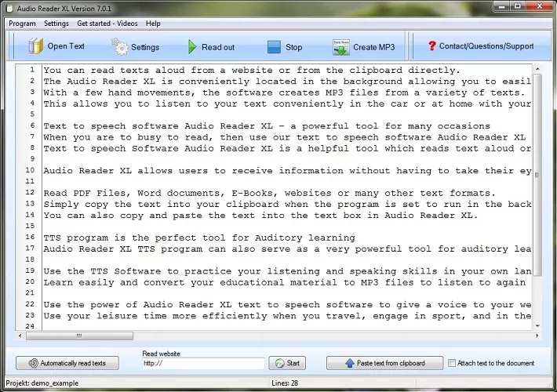The width and height of the screenshot is (557, 392).
Task: Click the vertical scrollbar down arrow
Action: pyautogui.click(x=537, y=325)
